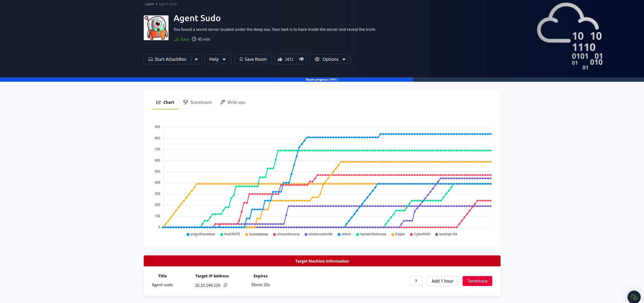
Task: Click the Save Room bookmark button
Action: tap(253, 59)
